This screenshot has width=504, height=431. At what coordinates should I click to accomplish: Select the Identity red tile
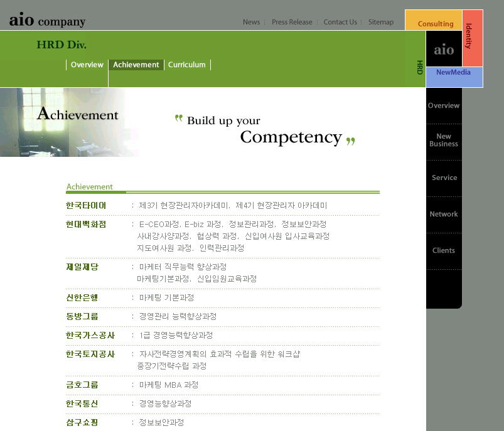[x=473, y=38]
